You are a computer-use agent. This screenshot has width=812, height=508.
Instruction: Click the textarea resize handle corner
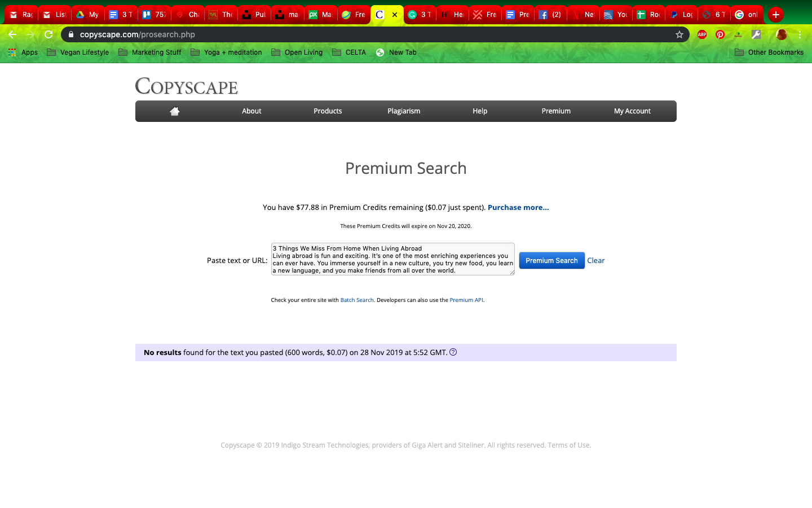coord(512,273)
